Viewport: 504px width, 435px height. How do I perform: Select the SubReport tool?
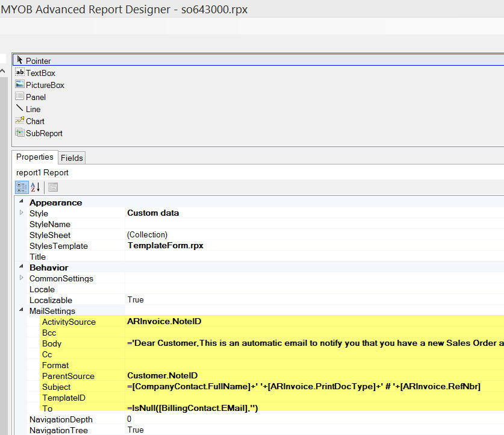coord(43,133)
